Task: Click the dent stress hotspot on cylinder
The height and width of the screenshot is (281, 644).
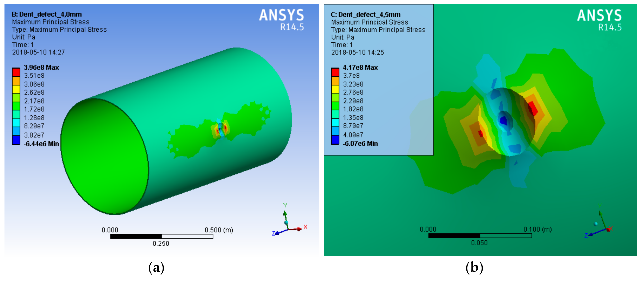Action: coord(221,130)
